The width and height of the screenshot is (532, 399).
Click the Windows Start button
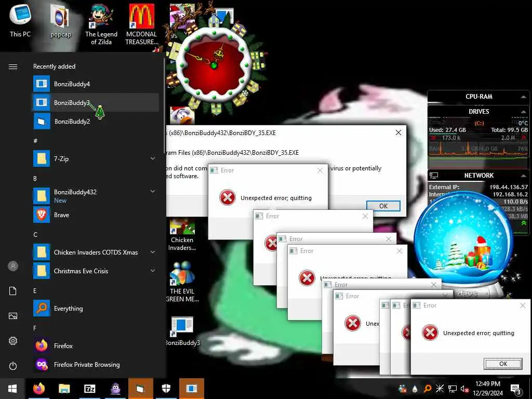coord(12,389)
